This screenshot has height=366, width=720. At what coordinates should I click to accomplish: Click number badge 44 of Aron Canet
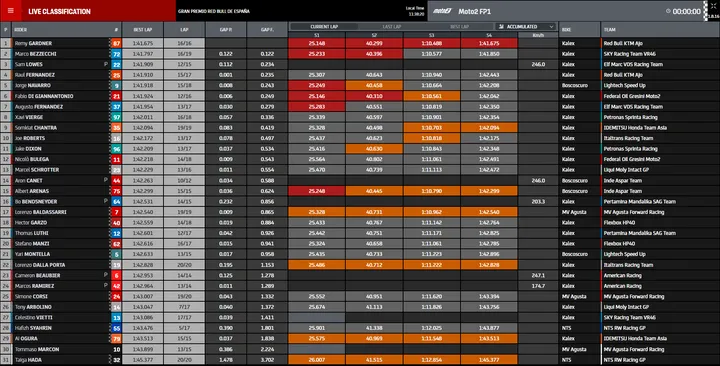[116, 180]
